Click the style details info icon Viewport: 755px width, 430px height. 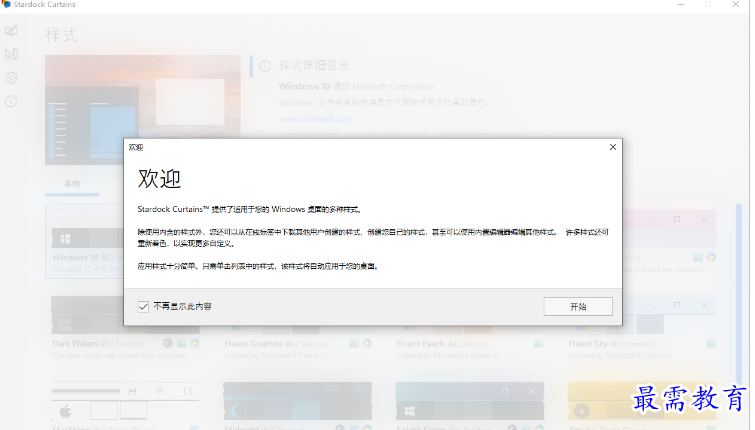(265, 66)
